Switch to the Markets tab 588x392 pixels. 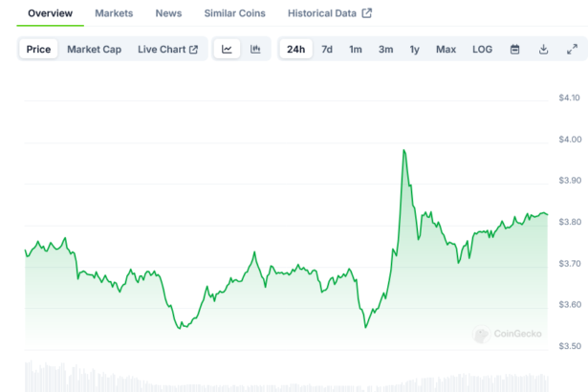114,13
